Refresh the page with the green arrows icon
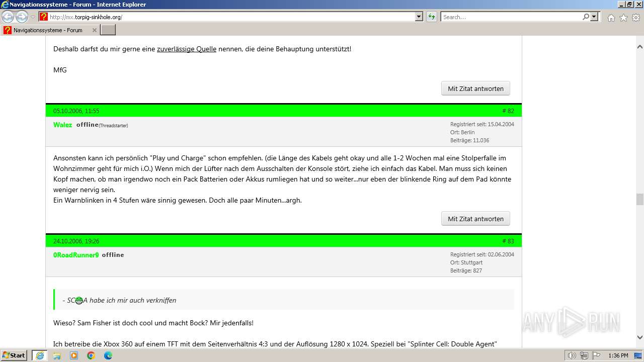The width and height of the screenshot is (644, 362). (x=432, y=17)
